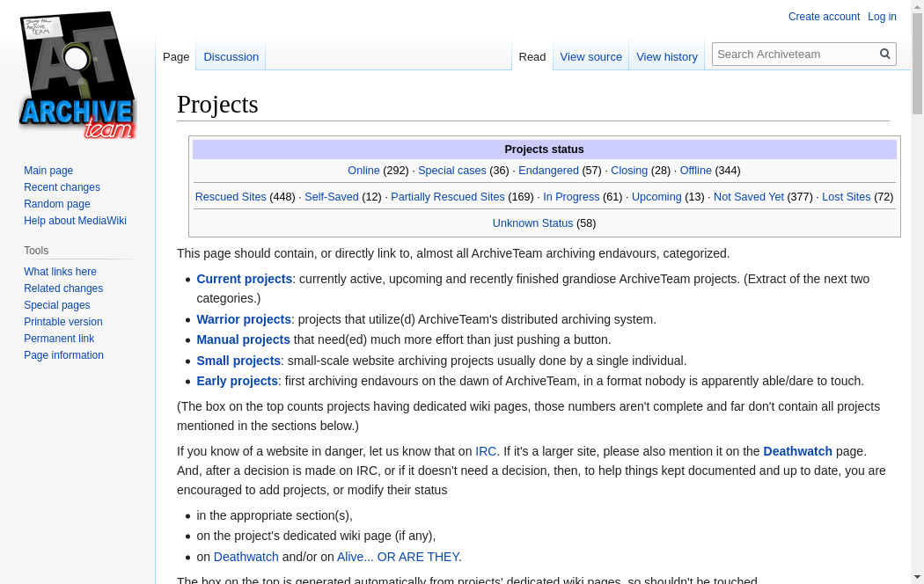Click the scroll up arrow on the scrollbar
Image resolution: width=924 pixels, height=584 pixels.
917,6
